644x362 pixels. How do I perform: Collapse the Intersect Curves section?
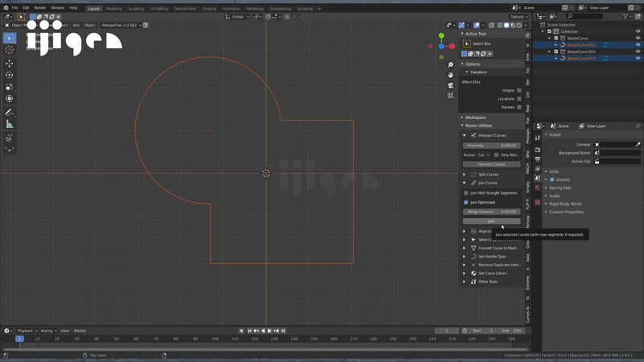point(464,135)
